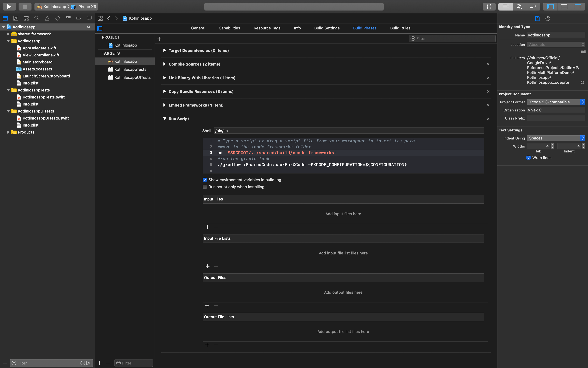
Task: Remove the Compile Sources phase
Action: [x=488, y=64]
